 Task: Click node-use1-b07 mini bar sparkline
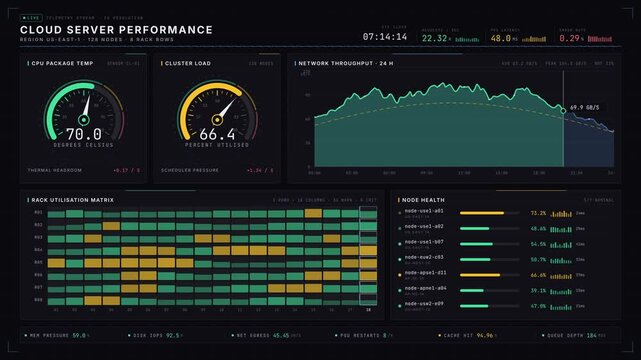tap(561, 244)
